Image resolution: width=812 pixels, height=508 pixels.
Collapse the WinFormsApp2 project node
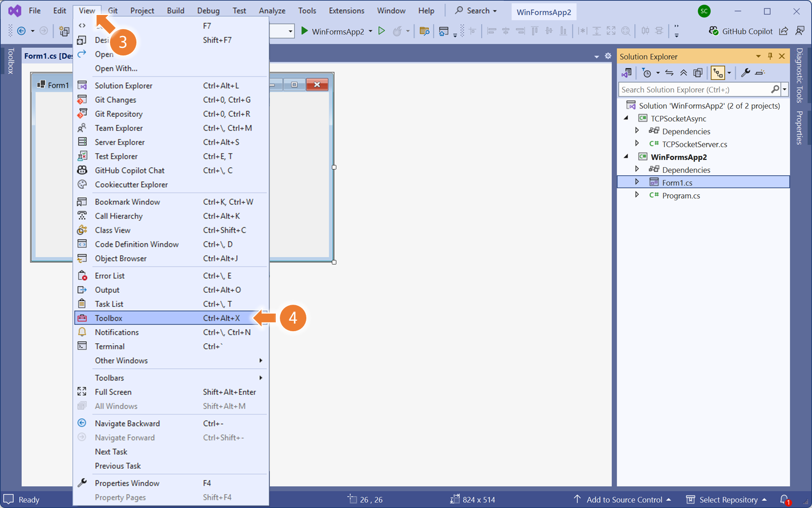626,157
